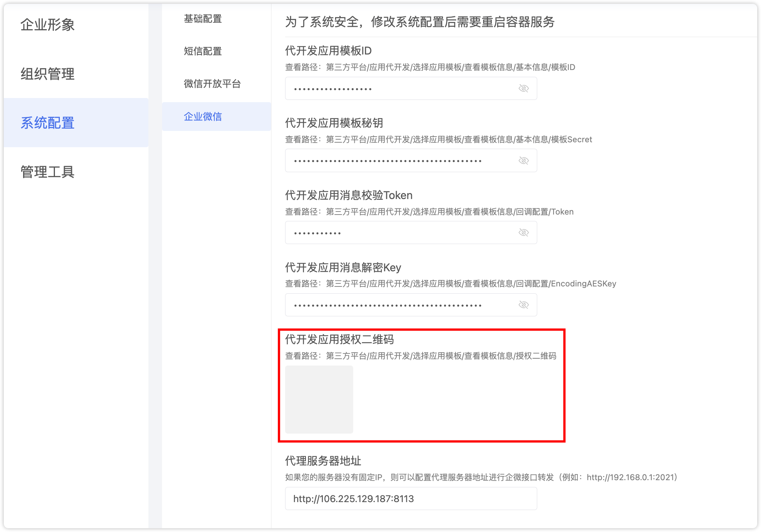Edit the 代理服务器地址 URL field
This screenshot has width=761, height=532.
pyautogui.click(x=411, y=499)
